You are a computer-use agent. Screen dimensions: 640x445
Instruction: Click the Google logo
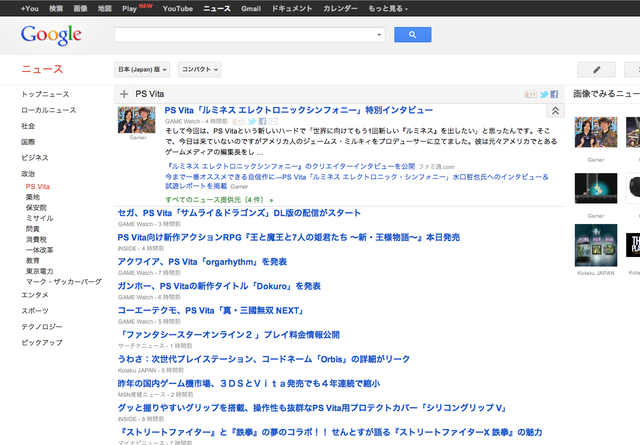click(51, 35)
